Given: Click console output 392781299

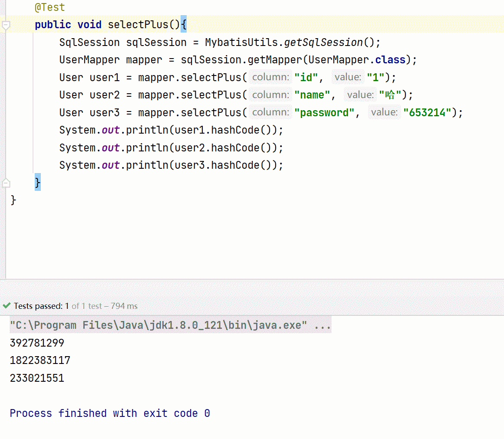Looking at the screenshot, I should (37, 343).
